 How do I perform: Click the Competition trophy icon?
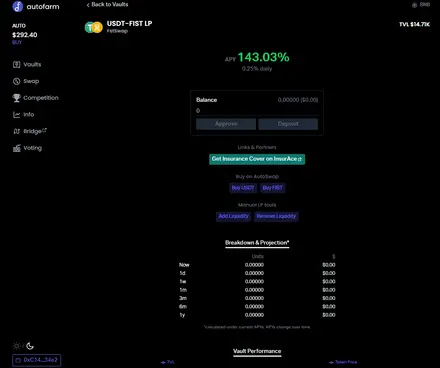click(17, 98)
